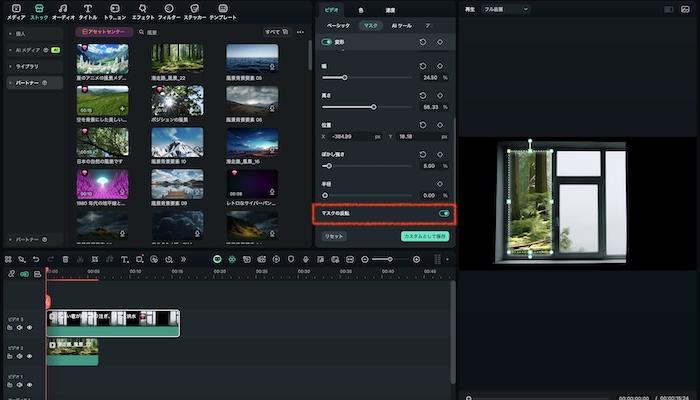Open the フル画質 playback quality dropdown
Screen dimensions: 700x400
[505, 9]
